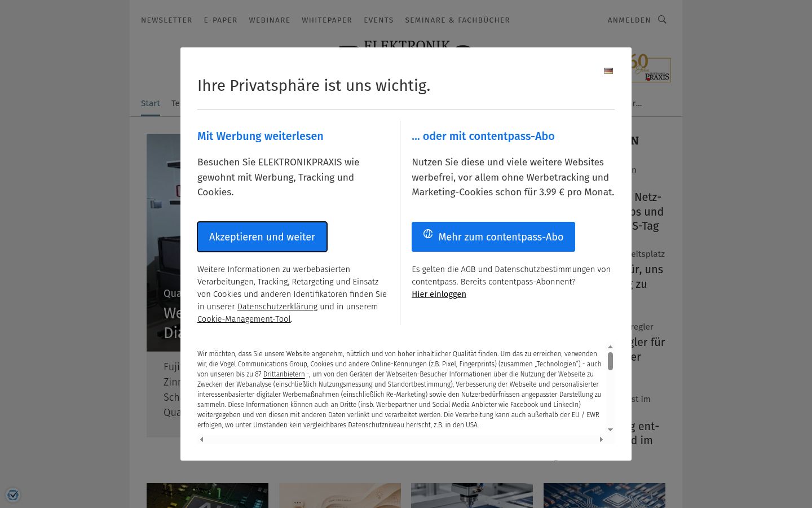Click heading Mit Werbung weiterlesen
This screenshot has width=812, height=508.
pyautogui.click(x=261, y=136)
